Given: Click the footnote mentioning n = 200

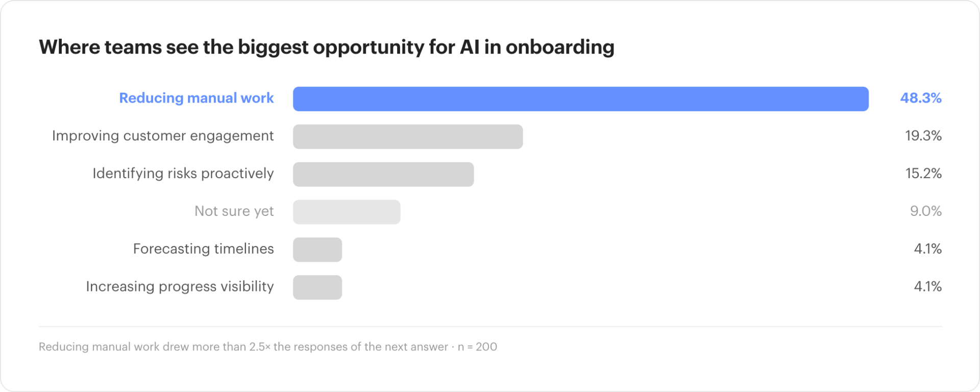Looking at the screenshot, I should 268,347.
